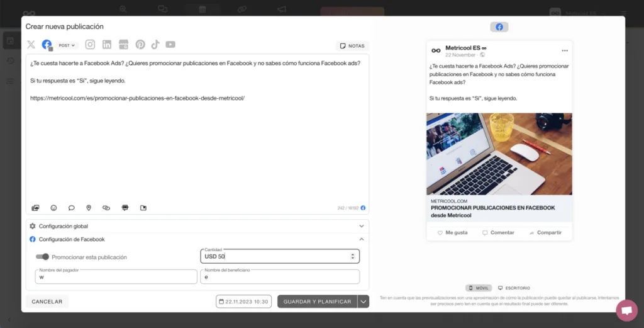
Task: Add an image or video to the post
Action: pyautogui.click(x=35, y=208)
